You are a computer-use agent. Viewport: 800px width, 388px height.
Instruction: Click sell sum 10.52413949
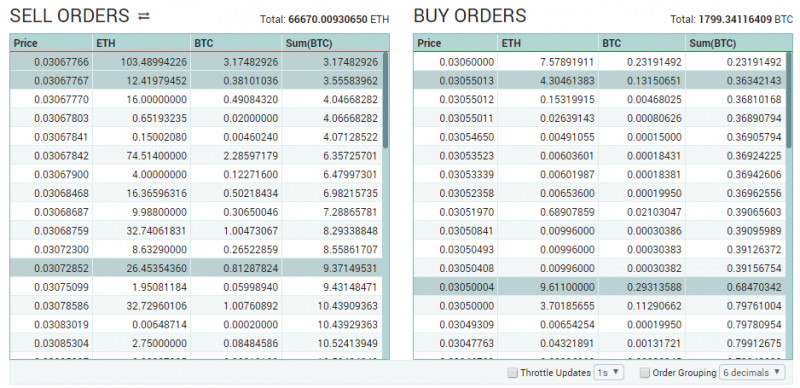pos(347,343)
